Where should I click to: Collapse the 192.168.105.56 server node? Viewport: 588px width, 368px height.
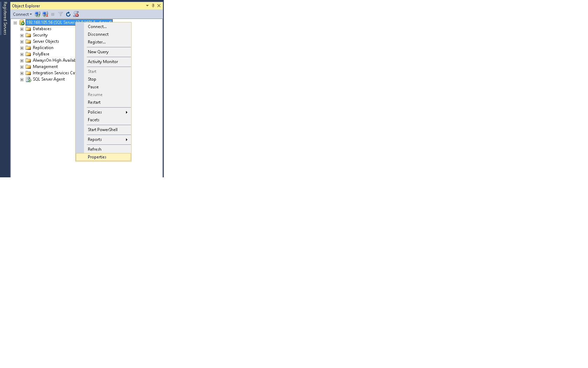point(15,23)
